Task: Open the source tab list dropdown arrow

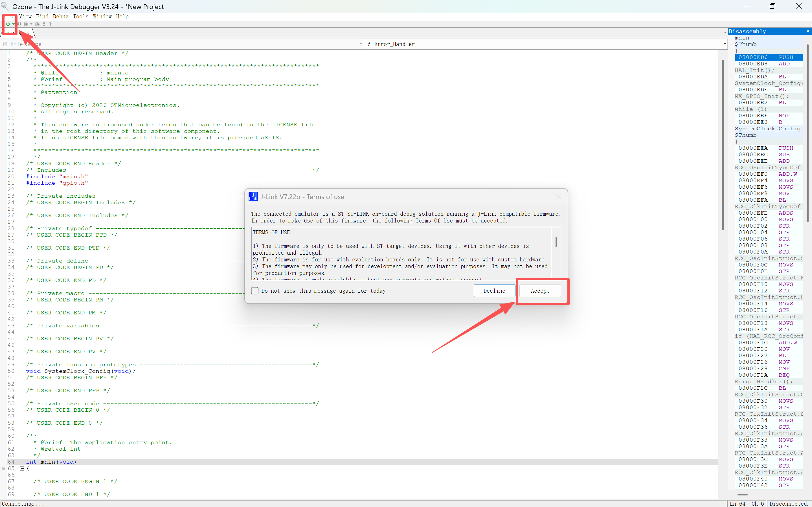Action: (725, 33)
